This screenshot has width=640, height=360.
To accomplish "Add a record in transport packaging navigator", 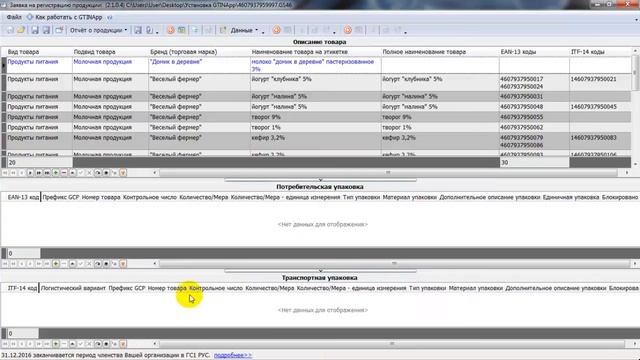I will [x=56, y=344].
